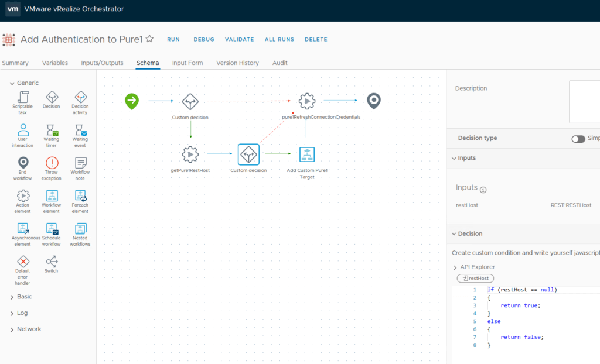Click the end workflow node on canvas
The image size is (600, 364).
(x=374, y=101)
